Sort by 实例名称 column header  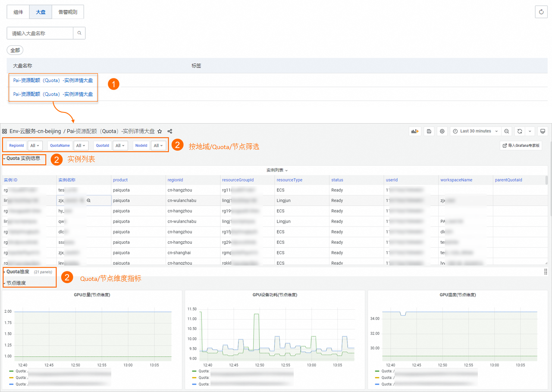(67, 180)
